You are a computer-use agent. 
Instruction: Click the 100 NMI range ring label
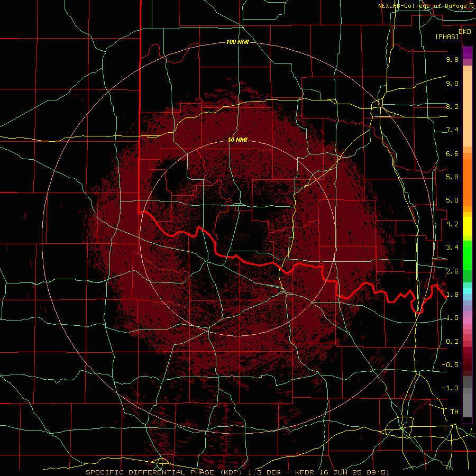click(237, 42)
